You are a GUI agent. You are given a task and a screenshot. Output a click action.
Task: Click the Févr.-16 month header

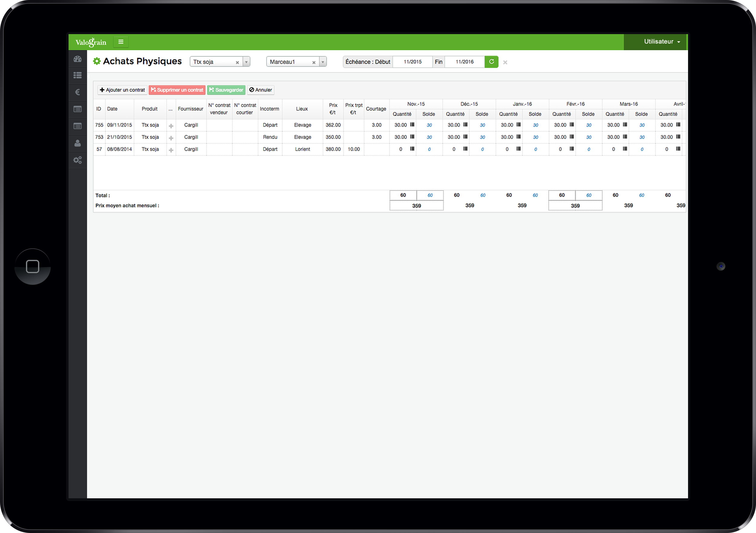tap(576, 104)
